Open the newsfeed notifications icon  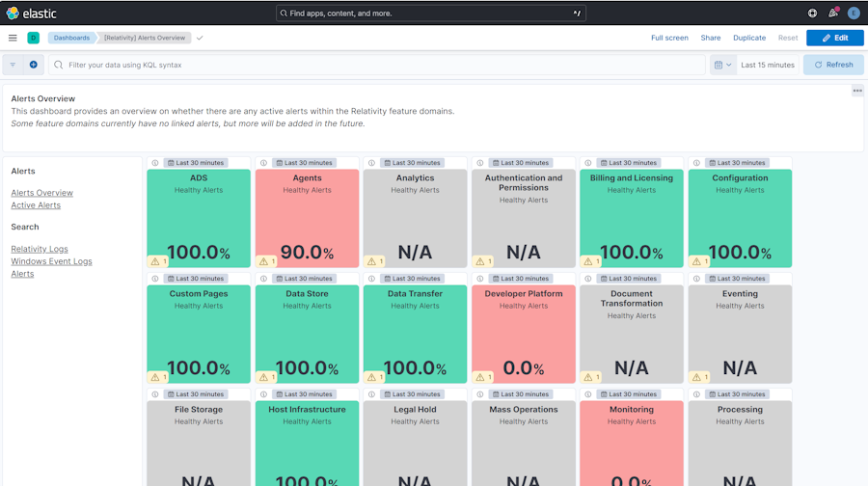point(833,13)
